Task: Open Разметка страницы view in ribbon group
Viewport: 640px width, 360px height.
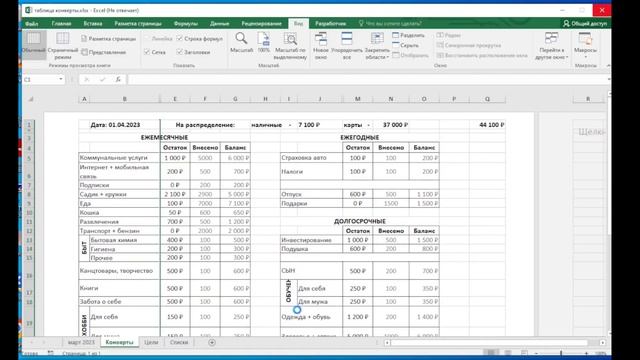Action: tap(108, 39)
